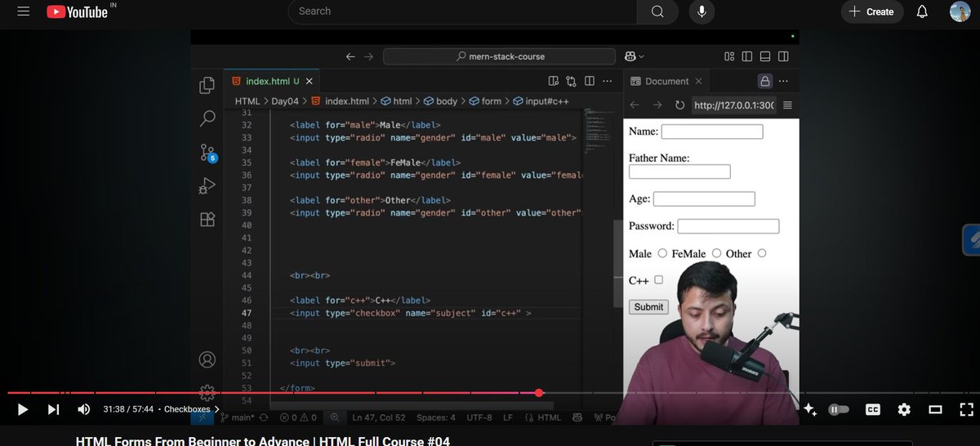Screen dimensions: 980x446
Task: Expand the Day04 breadcrumb
Action: pyautogui.click(x=285, y=101)
